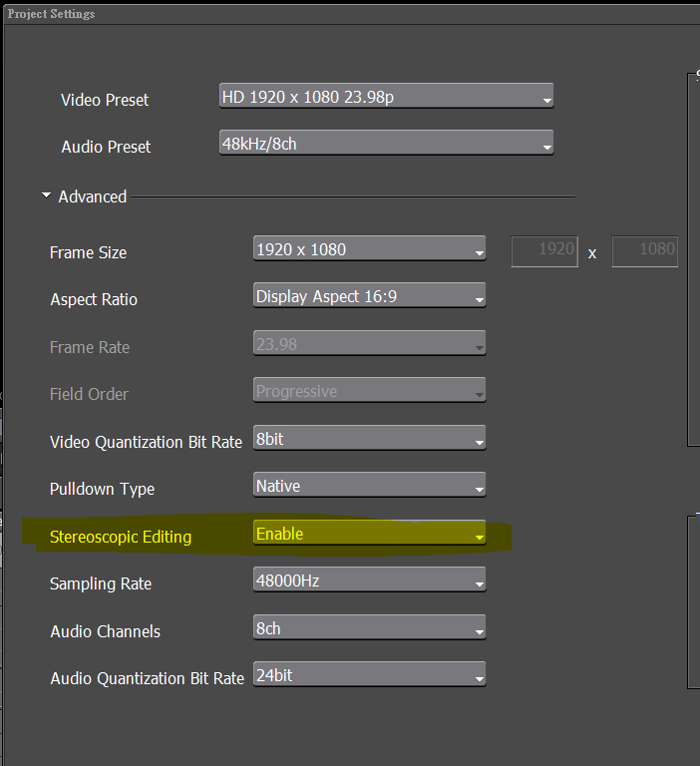This screenshot has width=700, height=766.
Task: Click the frame width field showing 1920
Action: (544, 250)
